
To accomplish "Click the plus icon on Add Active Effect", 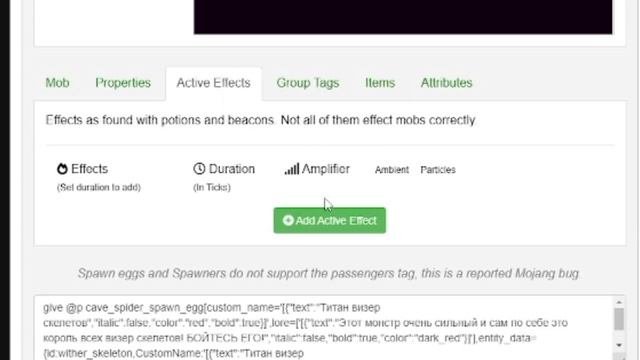I will coord(288,220).
